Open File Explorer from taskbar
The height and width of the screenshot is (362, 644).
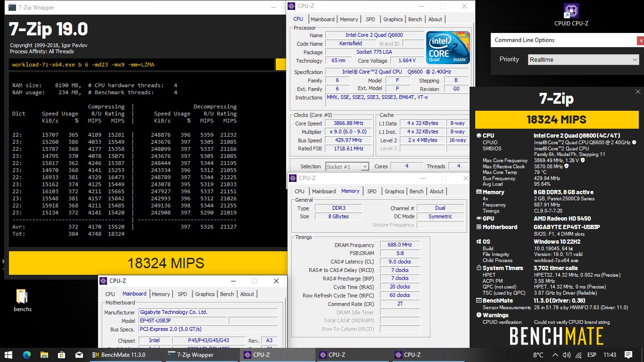coord(44,355)
